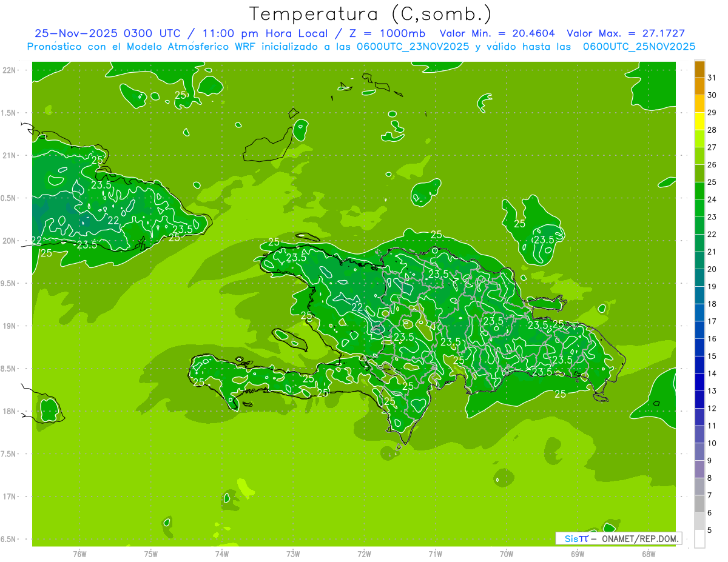Image resolution: width=728 pixels, height=562 pixels.
Task: Click longitude label '70W'
Action: pos(507,554)
